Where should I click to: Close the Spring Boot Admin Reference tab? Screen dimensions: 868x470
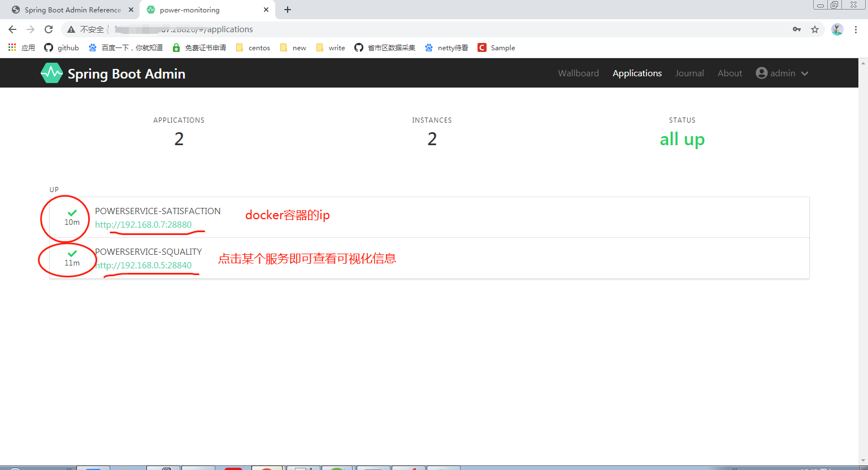131,10
